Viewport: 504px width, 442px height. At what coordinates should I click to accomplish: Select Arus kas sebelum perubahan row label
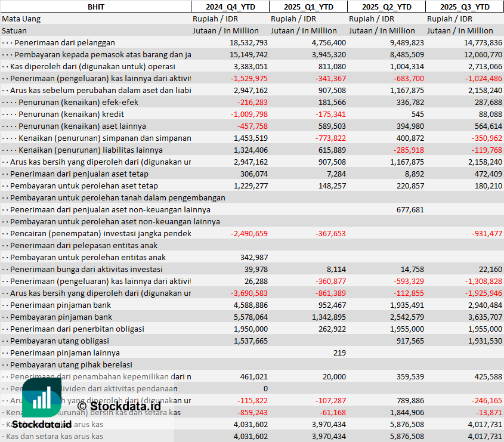(101, 90)
